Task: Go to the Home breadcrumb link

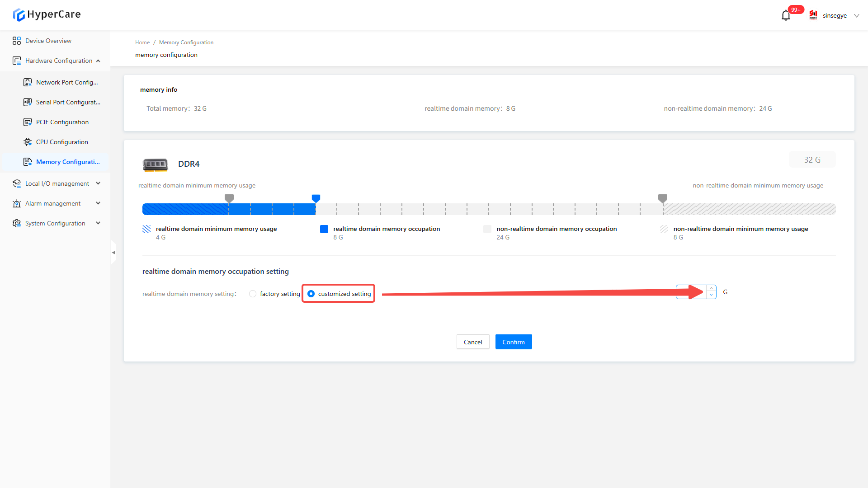Action: pos(142,42)
